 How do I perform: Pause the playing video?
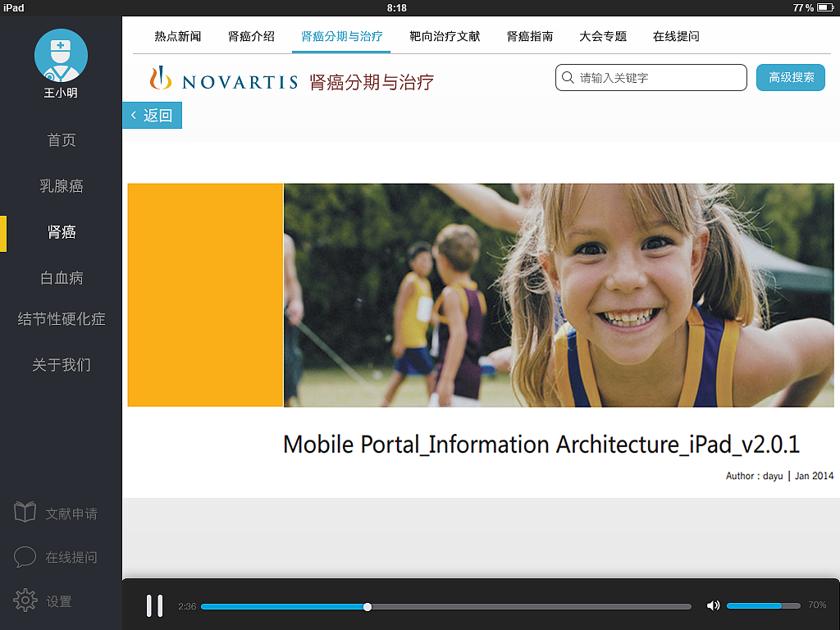click(x=155, y=605)
